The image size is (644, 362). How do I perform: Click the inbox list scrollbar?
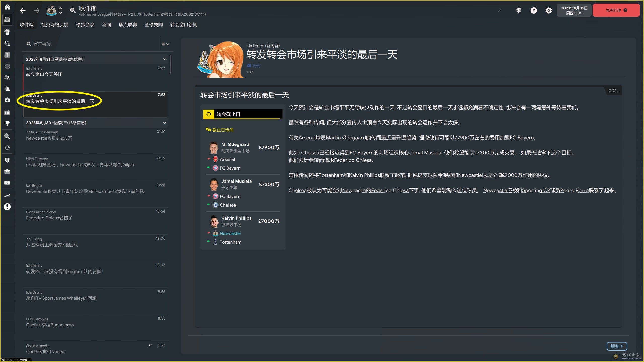(171, 65)
